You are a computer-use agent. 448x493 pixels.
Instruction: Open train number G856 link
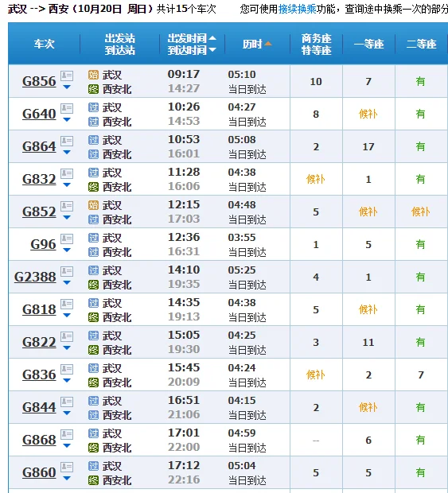(39, 81)
